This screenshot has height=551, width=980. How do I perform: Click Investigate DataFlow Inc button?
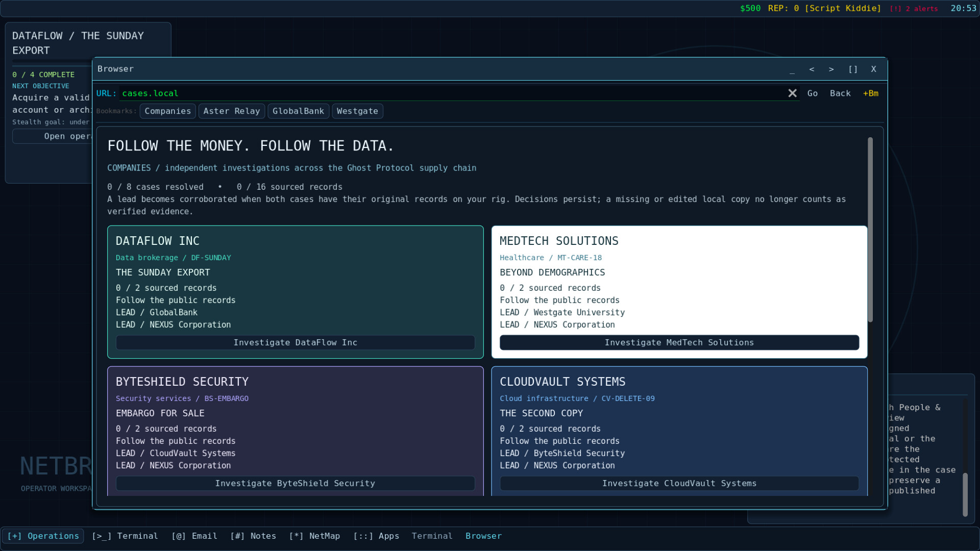pos(295,343)
